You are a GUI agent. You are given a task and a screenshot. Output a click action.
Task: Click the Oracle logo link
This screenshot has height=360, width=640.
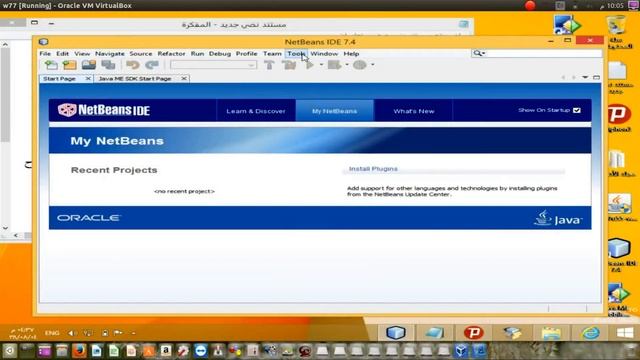[89, 218]
